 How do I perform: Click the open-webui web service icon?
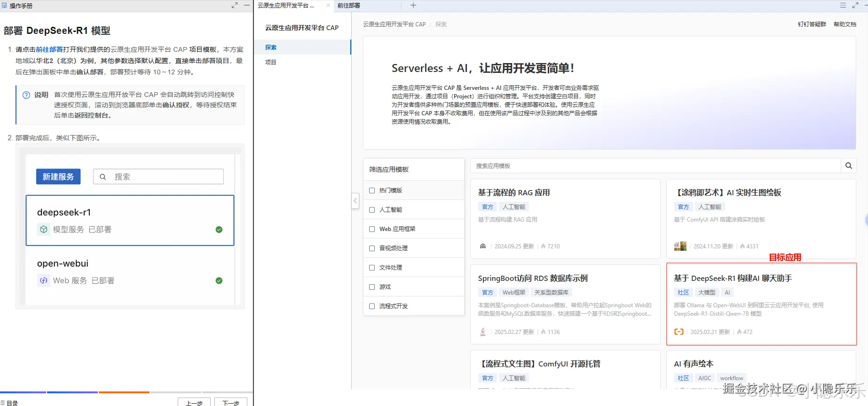click(44, 280)
